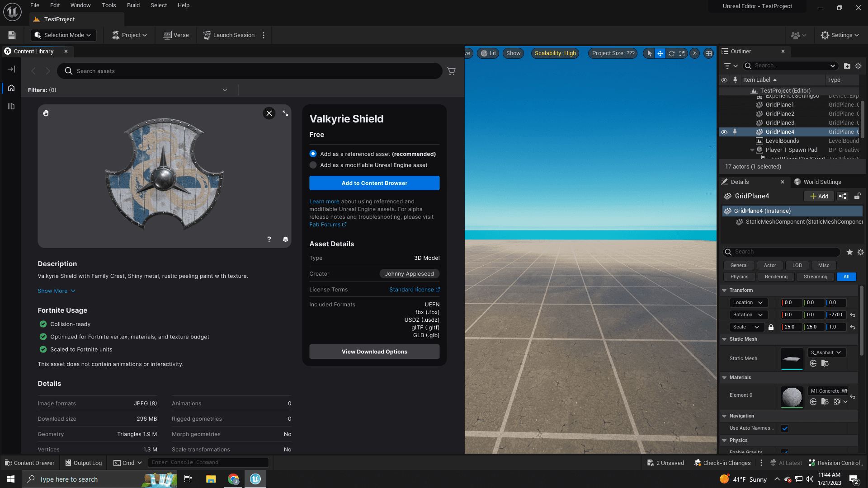Go to Content Library home icon
The image size is (868, 488).
[11, 88]
